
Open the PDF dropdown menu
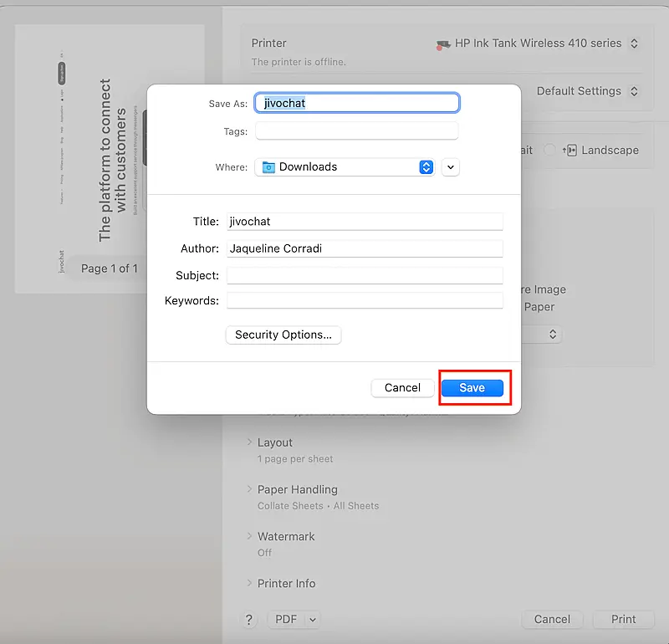[294, 619]
